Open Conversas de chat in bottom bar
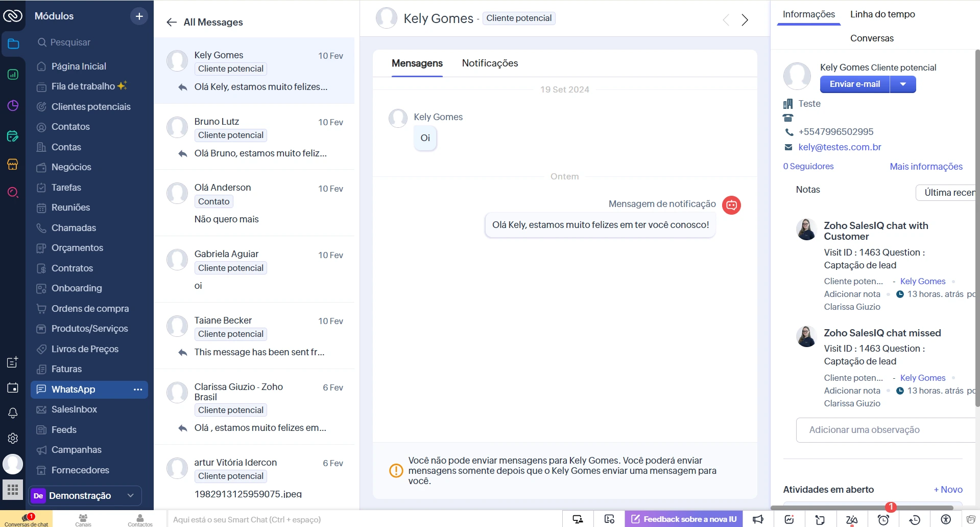 coord(27,519)
